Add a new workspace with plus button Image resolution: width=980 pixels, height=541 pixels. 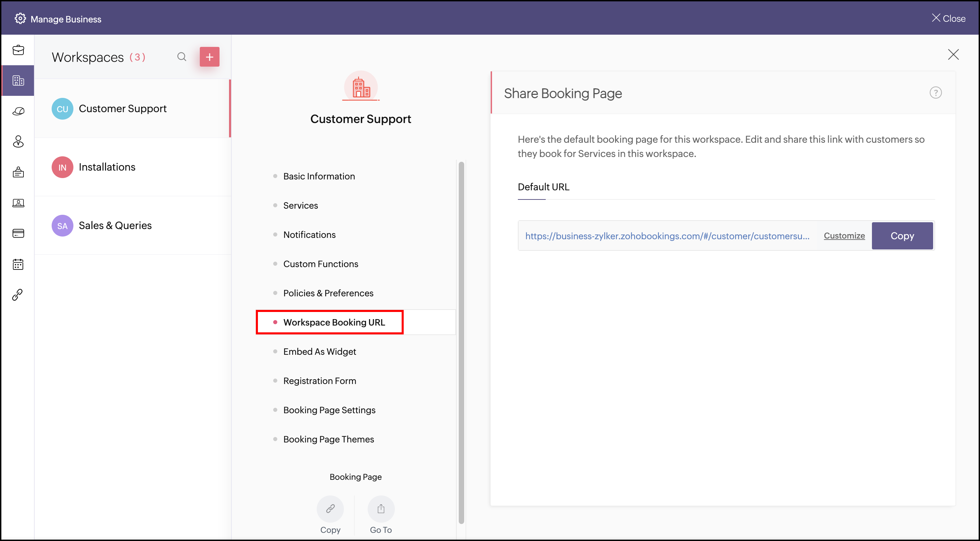coord(209,57)
